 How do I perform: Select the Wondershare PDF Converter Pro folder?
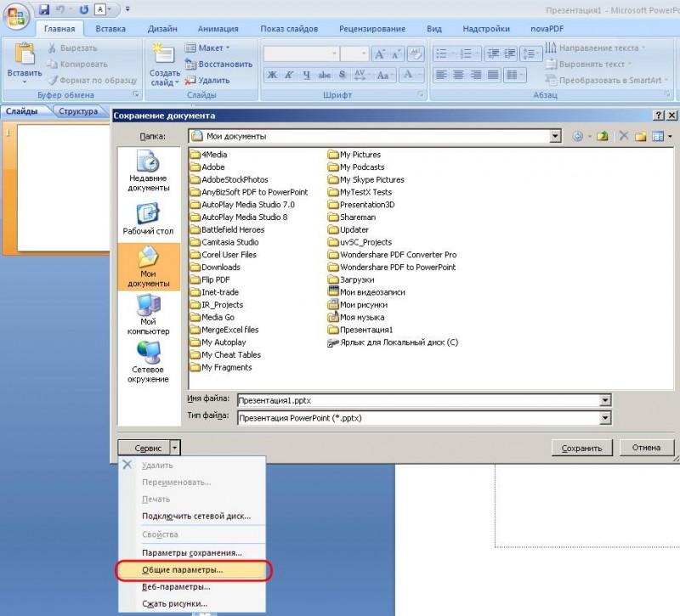coord(393,255)
